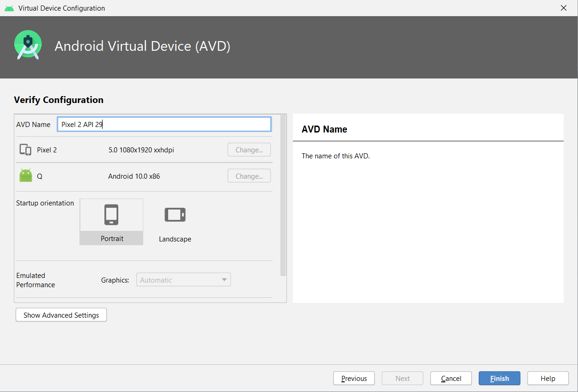
Task: Select the Portrait phone icon
Action: 111,215
